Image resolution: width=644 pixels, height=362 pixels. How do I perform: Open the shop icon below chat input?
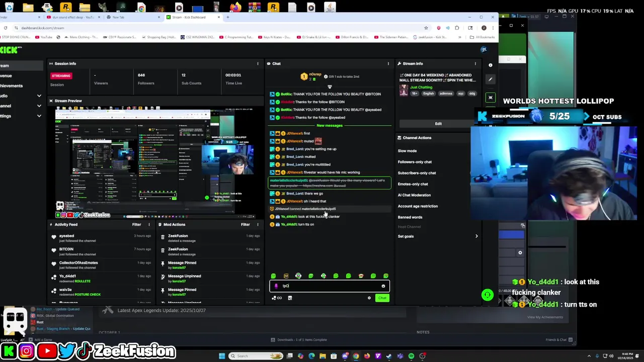[290, 298]
